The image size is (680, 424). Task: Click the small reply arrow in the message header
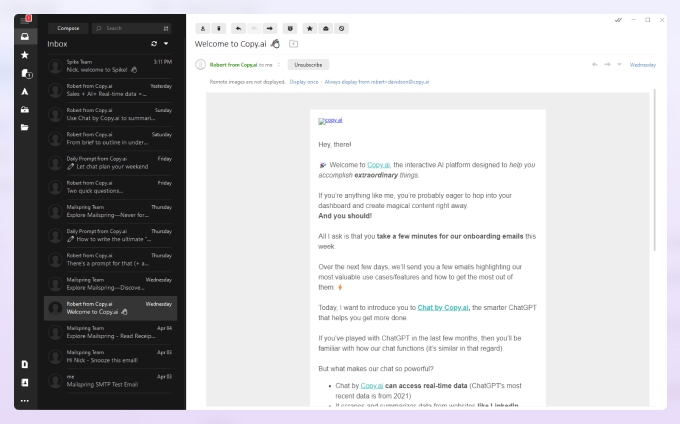click(x=595, y=65)
